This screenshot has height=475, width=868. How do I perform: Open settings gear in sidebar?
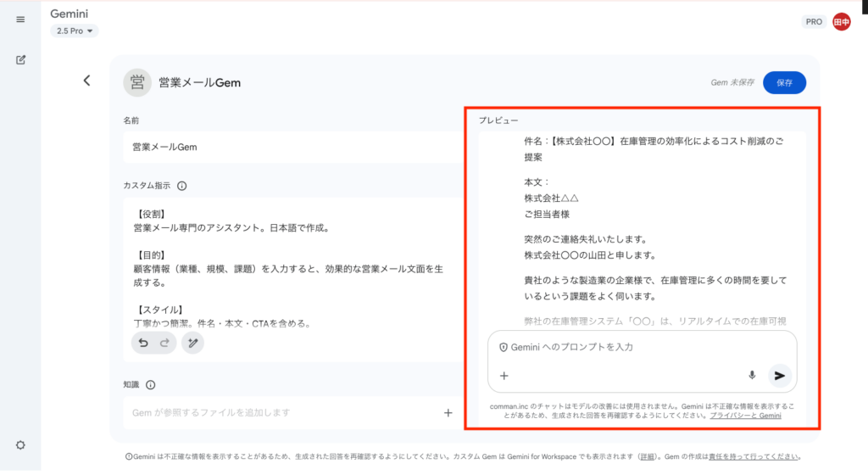[x=20, y=445]
